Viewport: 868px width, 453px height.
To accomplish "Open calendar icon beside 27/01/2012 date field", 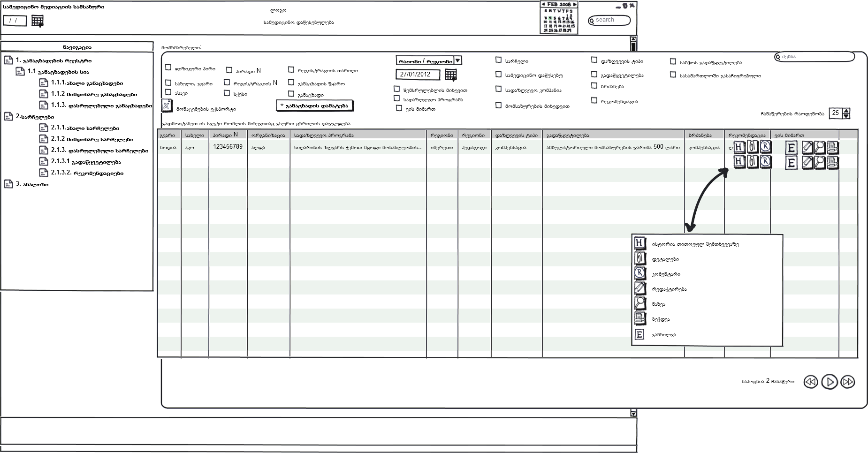I will [x=450, y=75].
